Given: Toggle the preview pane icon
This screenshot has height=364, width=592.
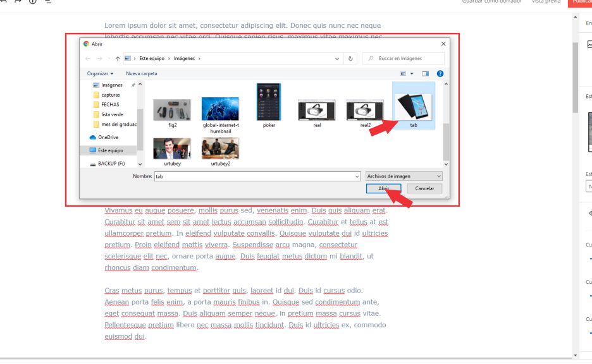Looking at the screenshot, I should click(x=426, y=73).
